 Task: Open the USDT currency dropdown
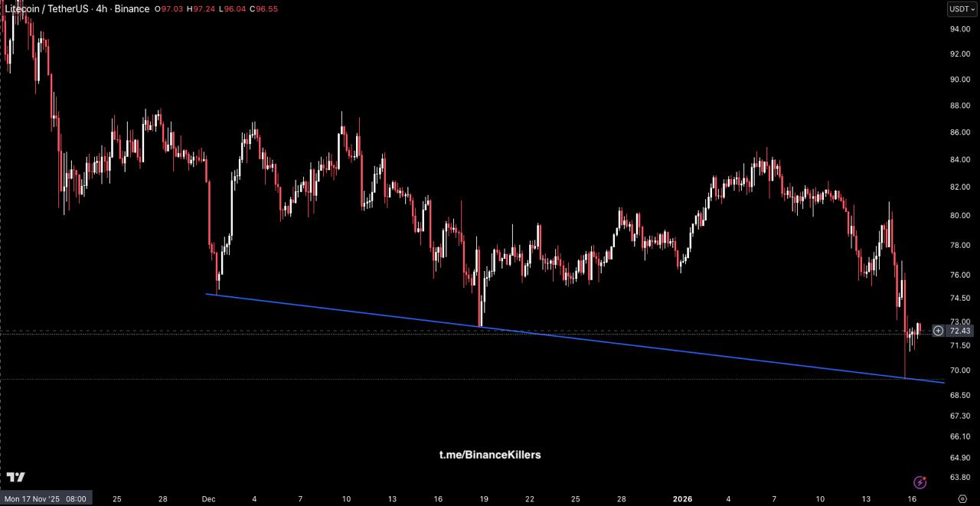click(x=962, y=9)
